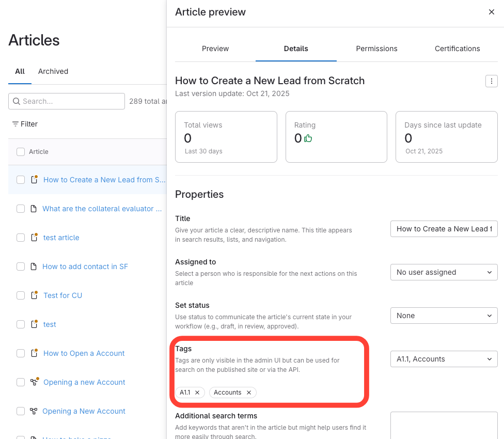Close the Article preview panel

492,12
